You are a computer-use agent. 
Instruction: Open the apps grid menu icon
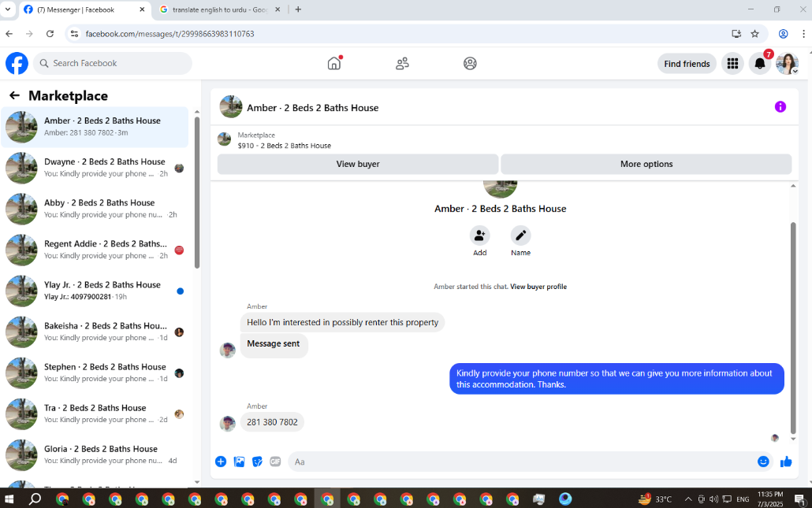point(732,64)
